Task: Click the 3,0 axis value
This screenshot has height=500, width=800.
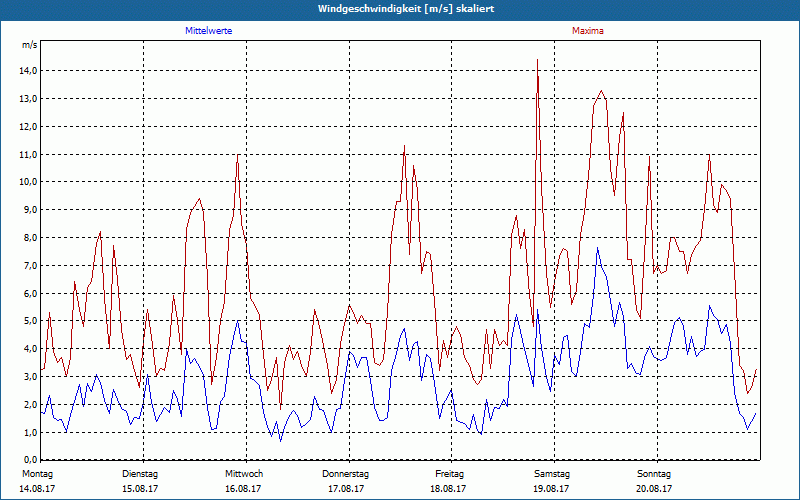Action: [x=31, y=377]
